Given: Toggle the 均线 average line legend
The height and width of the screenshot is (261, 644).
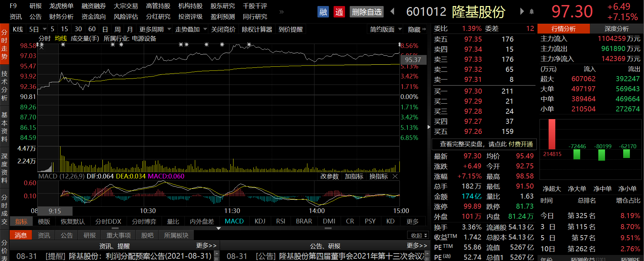Looking at the screenshot, I should point(61,39).
